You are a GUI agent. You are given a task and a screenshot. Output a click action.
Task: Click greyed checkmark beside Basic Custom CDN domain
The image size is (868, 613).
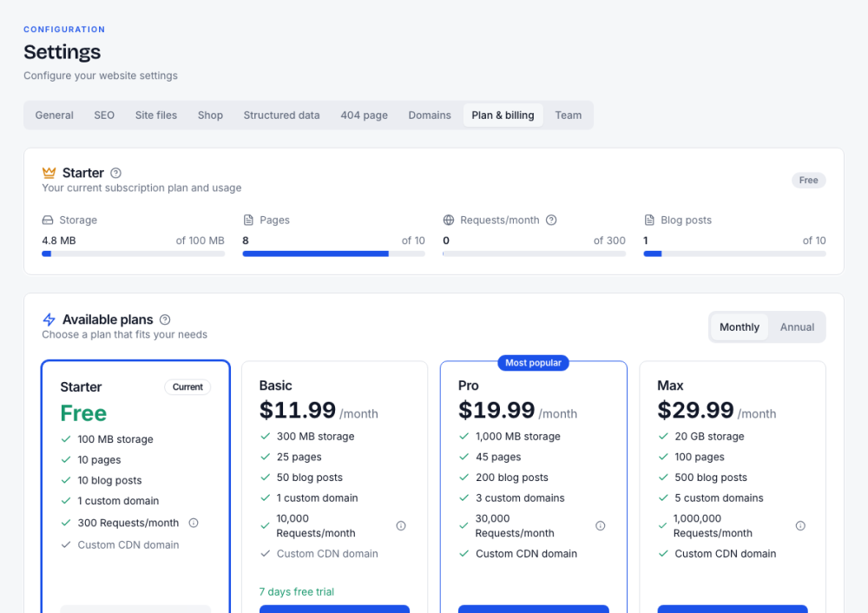265,554
